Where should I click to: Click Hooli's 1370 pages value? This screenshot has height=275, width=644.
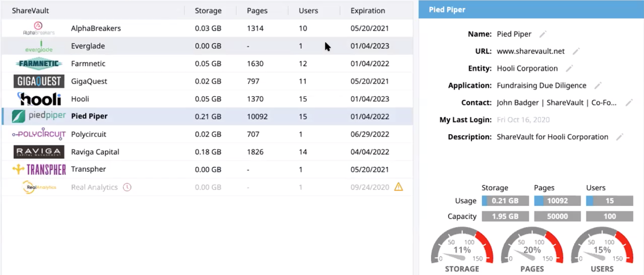255,99
